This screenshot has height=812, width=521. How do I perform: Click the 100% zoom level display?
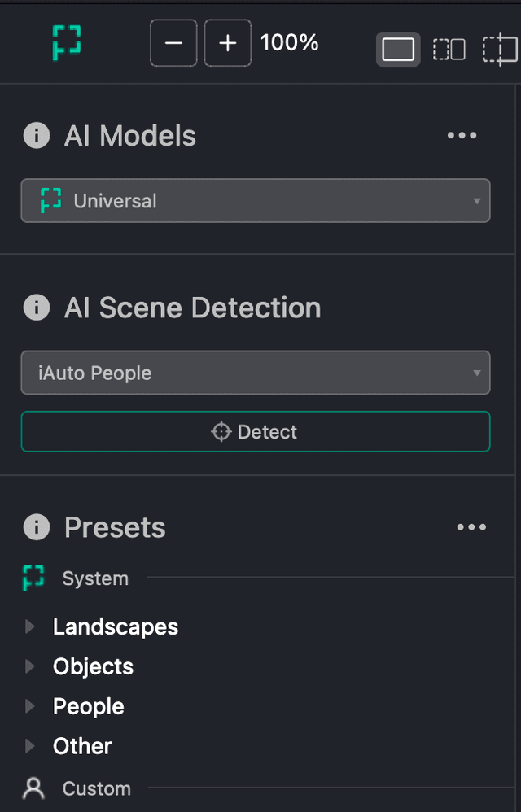(289, 43)
